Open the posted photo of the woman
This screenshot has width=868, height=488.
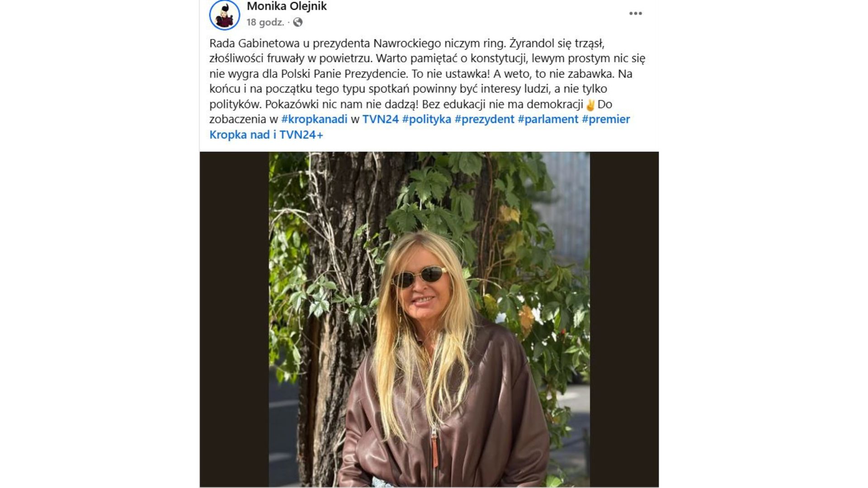(x=429, y=319)
